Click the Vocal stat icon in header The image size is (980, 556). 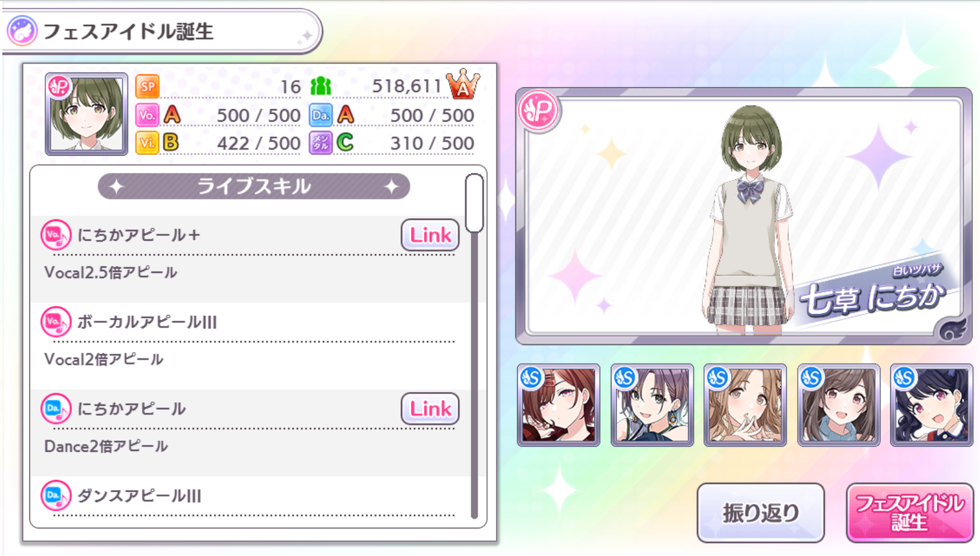pyautogui.click(x=147, y=115)
